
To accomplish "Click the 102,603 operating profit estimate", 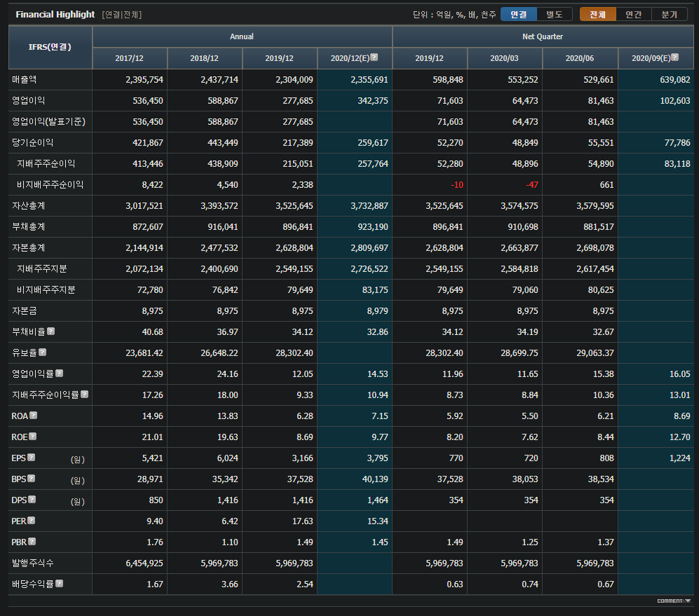I will tap(675, 101).
